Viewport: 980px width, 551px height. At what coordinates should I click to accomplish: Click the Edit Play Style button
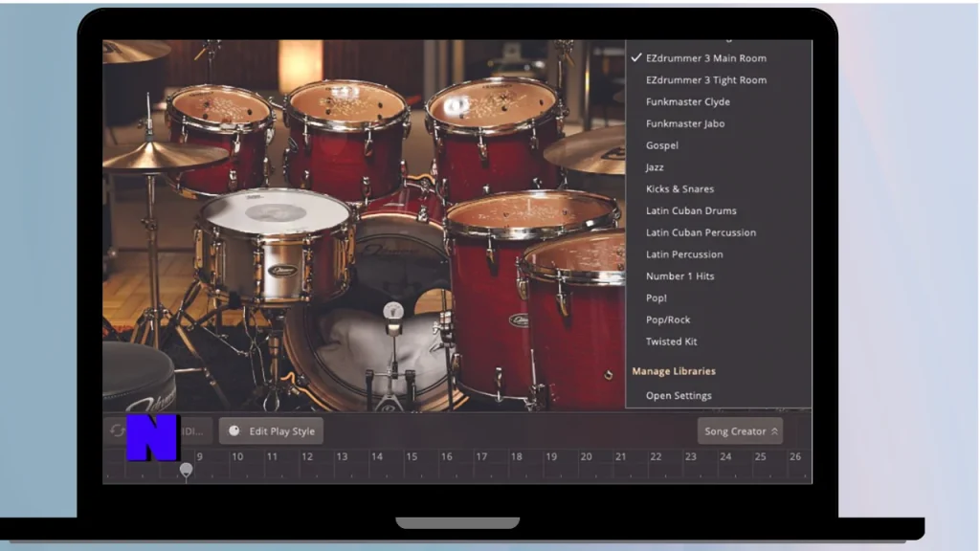271,431
